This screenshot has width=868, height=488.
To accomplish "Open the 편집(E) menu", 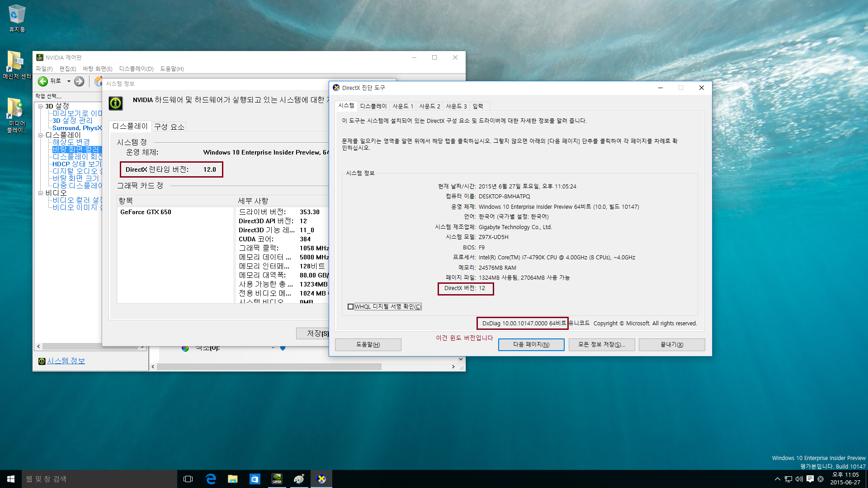I will tap(68, 69).
